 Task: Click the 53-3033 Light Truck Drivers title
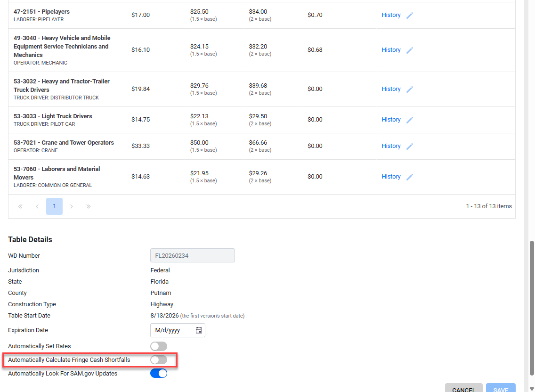53,116
